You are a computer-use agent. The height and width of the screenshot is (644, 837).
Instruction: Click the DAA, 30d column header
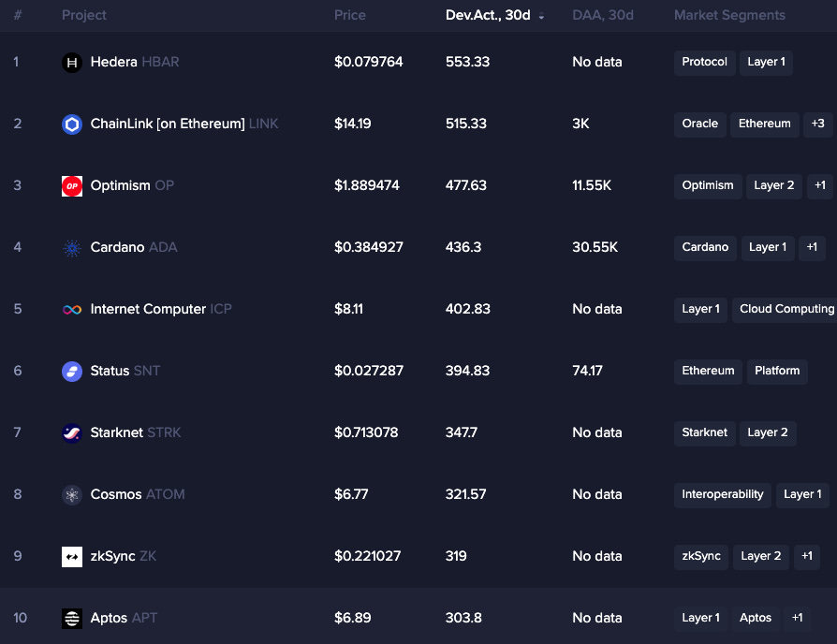603,16
